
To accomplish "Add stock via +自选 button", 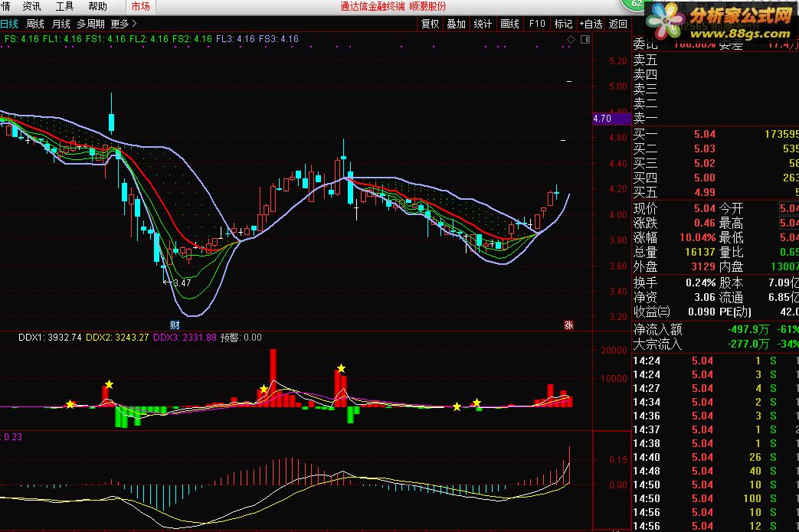I will (x=591, y=24).
